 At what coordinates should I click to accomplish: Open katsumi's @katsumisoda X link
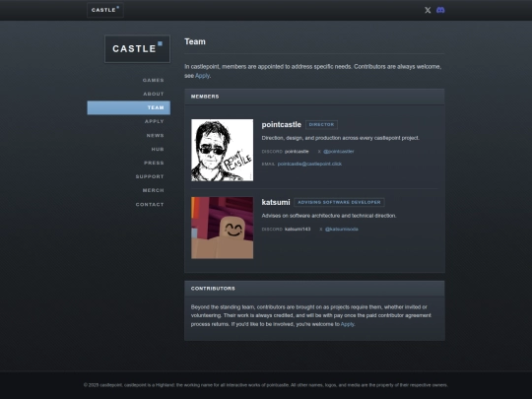341,229
